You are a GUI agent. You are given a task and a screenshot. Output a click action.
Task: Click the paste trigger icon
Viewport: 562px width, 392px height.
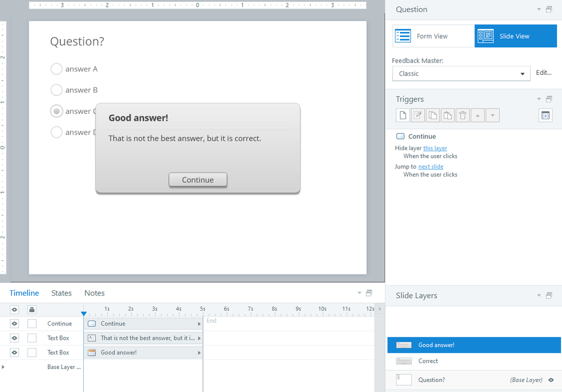[447, 115]
